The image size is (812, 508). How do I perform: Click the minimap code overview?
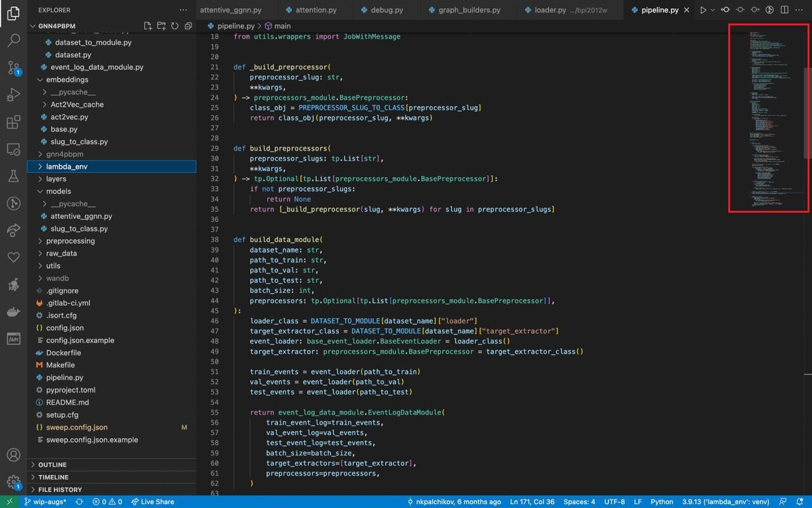[768, 118]
